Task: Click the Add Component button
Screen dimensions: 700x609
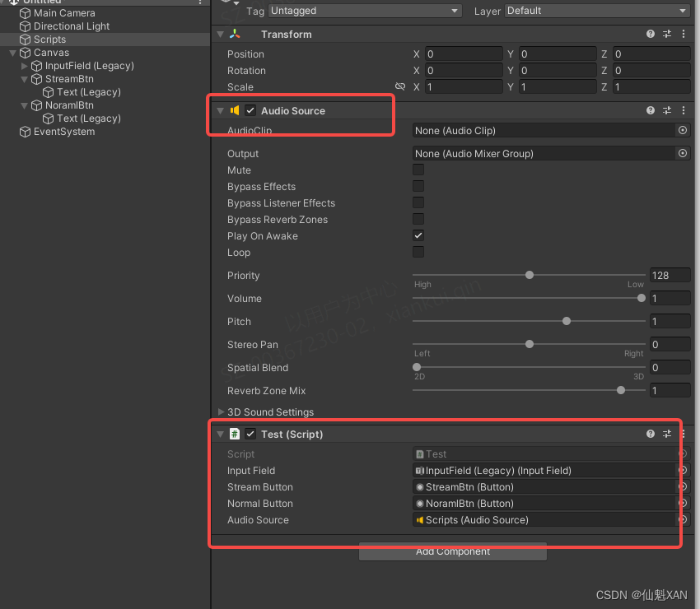Action: click(x=453, y=551)
